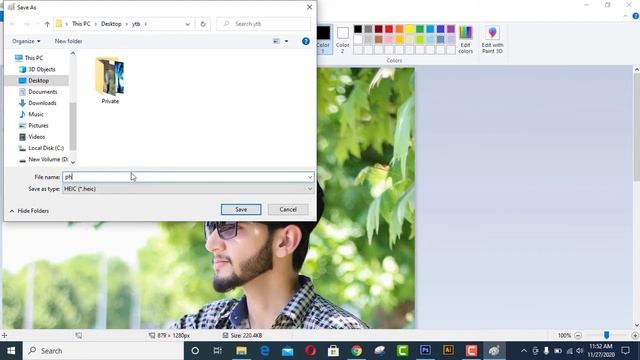The width and height of the screenshot is (640, 360).
Task: Pick the green color swatch in Paint
Action: click(x=420, y=29)
